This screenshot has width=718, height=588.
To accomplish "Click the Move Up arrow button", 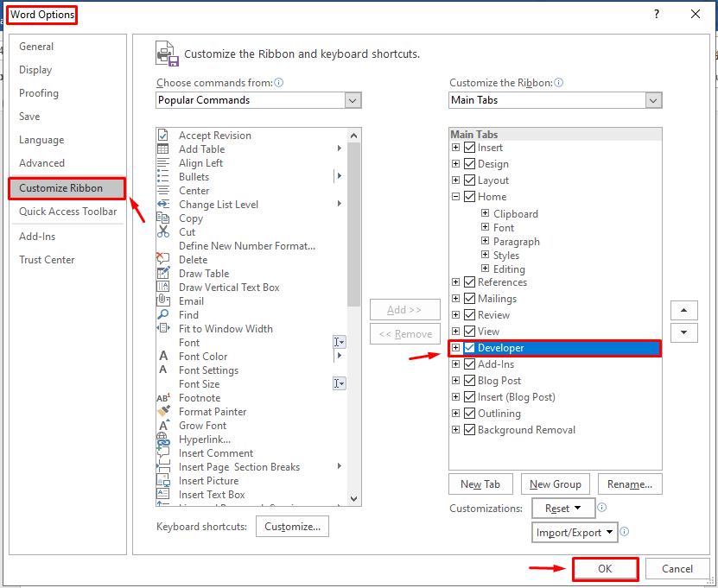I will (x=683, y=310).
